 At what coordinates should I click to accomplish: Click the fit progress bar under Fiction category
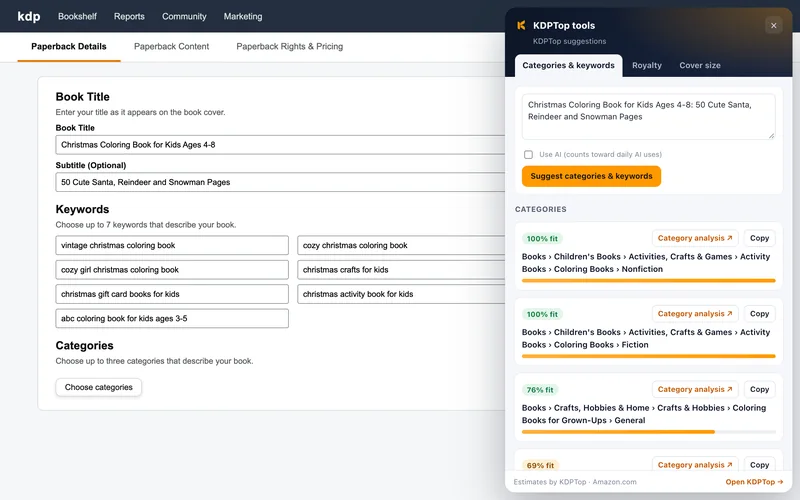[x=648, y=356]
